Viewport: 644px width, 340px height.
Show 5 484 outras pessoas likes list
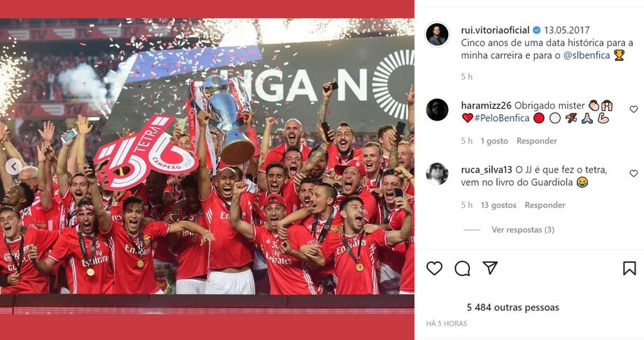click(x=513, y=308)
